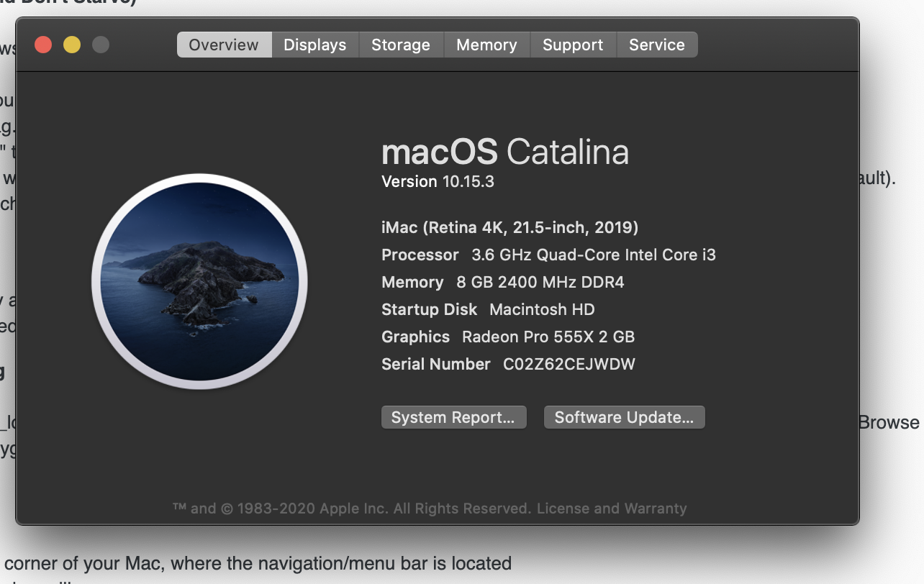924x584 pixels.
Task: Select the Memory tab in top bar
Action: coord(486,45)
